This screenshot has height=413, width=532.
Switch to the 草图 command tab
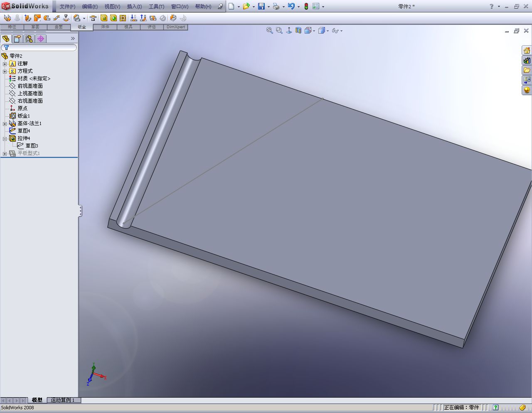[35, 27]
